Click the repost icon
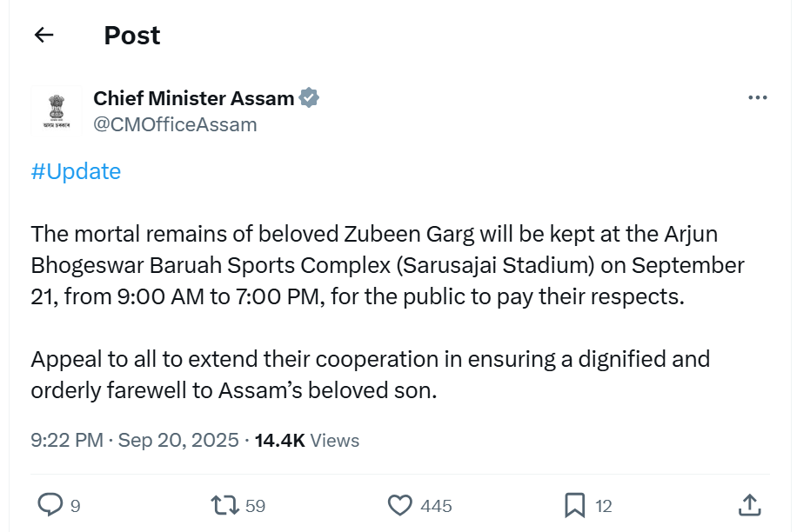The width and height of the screenshot is (810, 532). point(224,504)
